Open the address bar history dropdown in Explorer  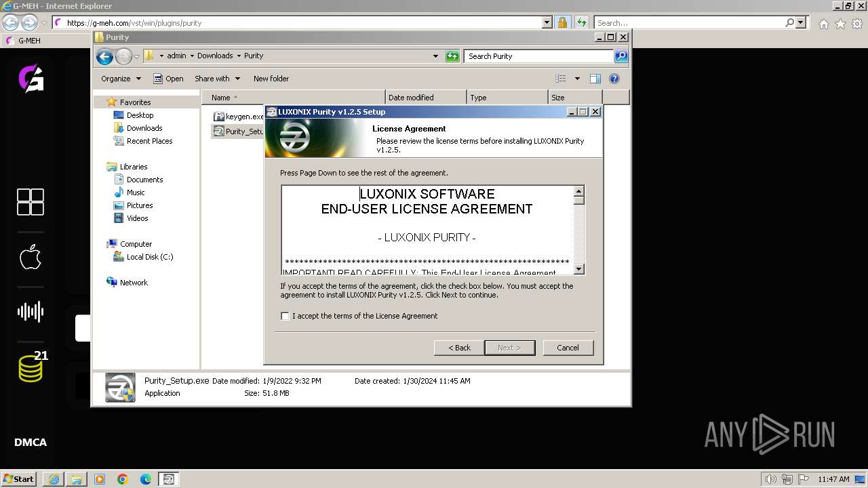coord(435,56)
